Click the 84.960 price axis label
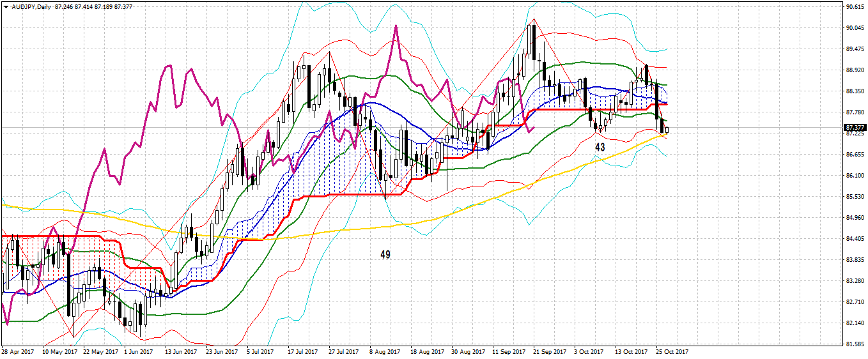Viewport: 868px width, 359px height. (854, 218)
